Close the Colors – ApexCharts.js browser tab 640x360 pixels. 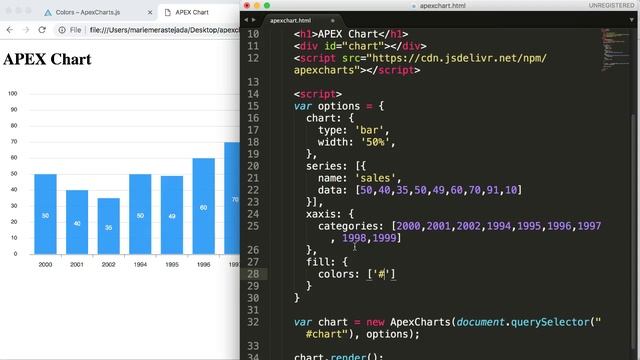(x=150, y=12)
